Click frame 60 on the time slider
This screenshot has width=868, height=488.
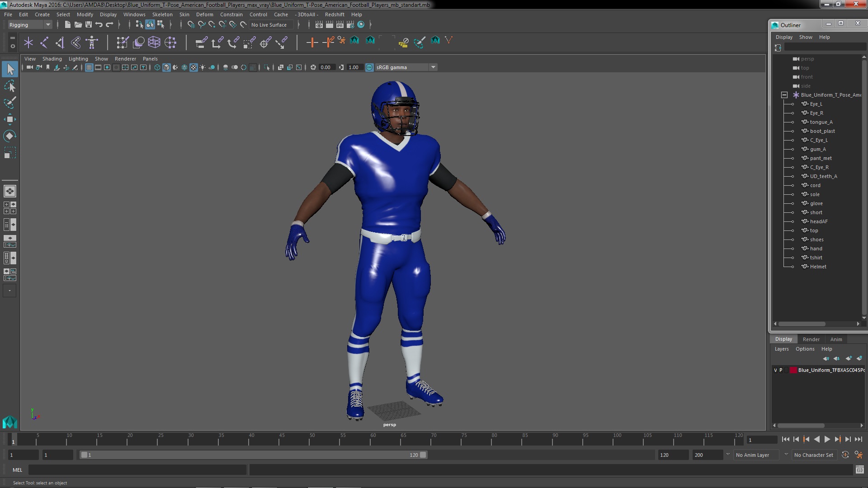coord(373,439)
